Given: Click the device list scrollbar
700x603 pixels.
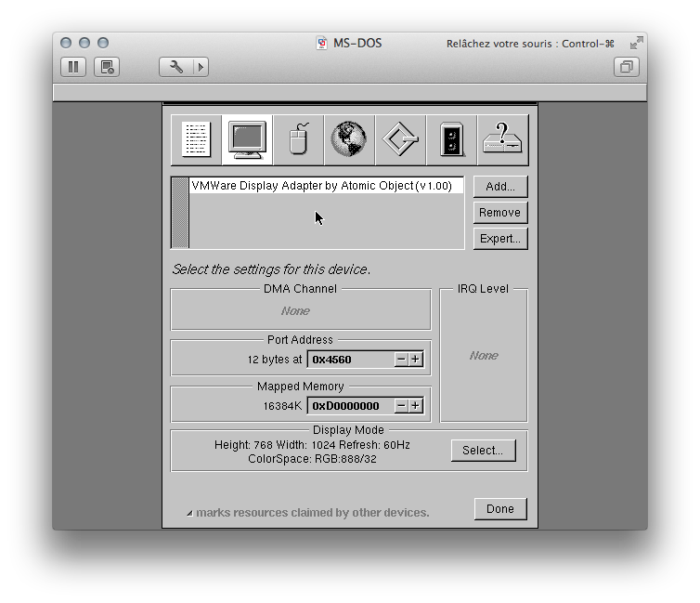Looking at the screenshot, I should (x=180, y=213).
